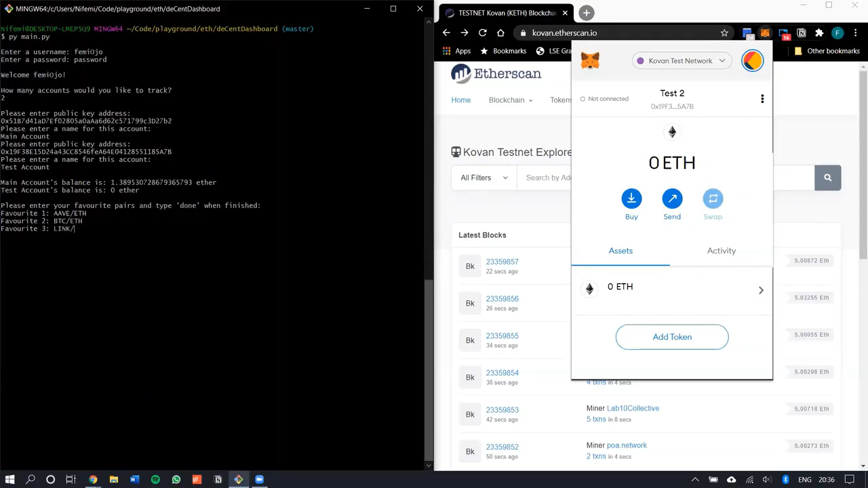
Task: Click the MetaMask account avatar circle
Action: (752, 60)
